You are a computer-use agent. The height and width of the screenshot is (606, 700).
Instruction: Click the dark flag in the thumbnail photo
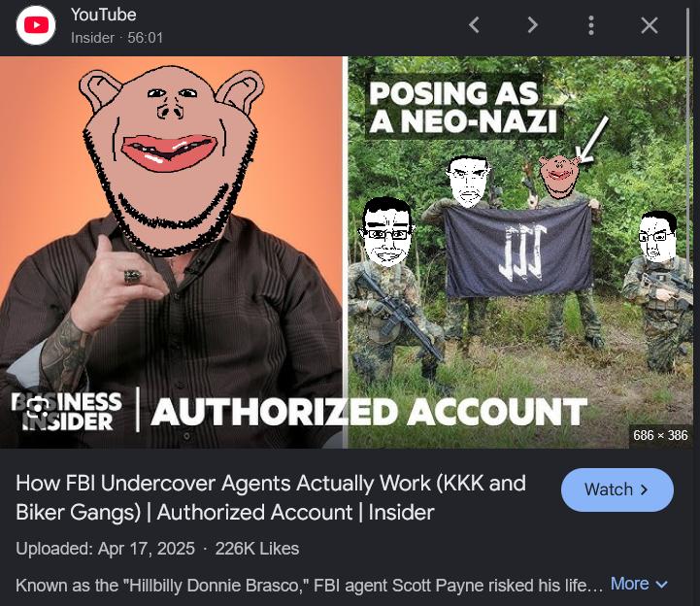pos(517,251)
